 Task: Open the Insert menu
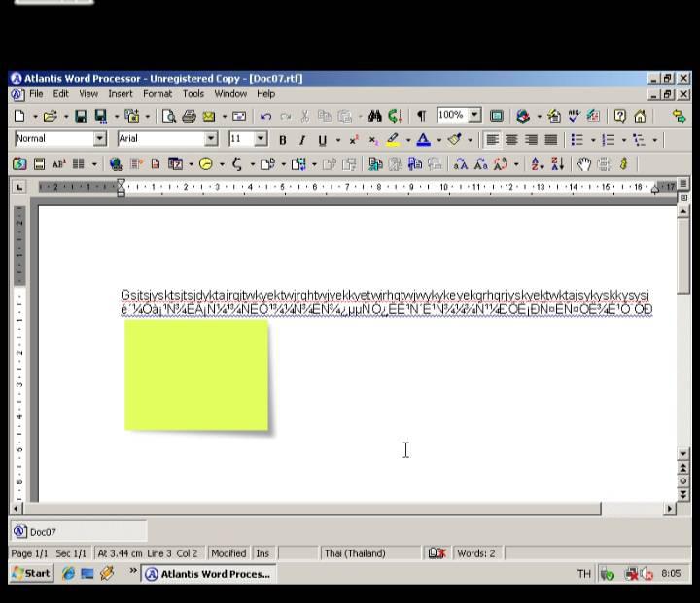pyautogui.click(x=121, y=94)
